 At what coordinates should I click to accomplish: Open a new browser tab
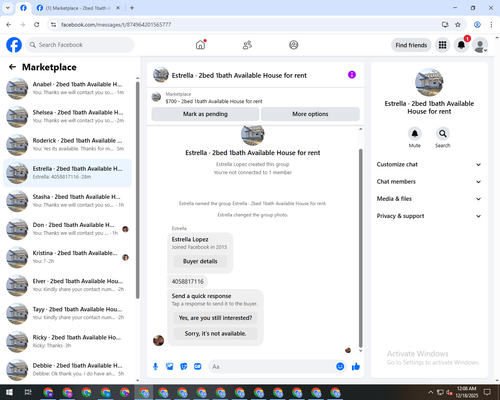[132, 8]
